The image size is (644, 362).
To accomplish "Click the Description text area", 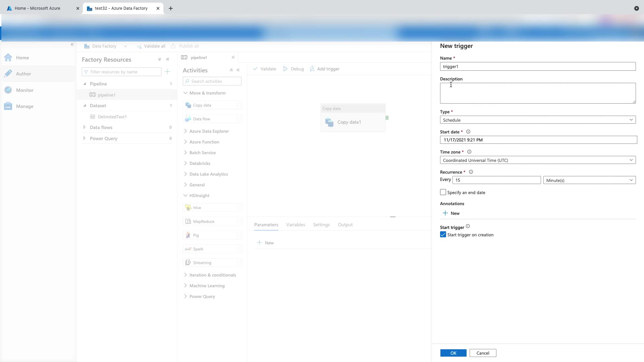I will (538, 93).
